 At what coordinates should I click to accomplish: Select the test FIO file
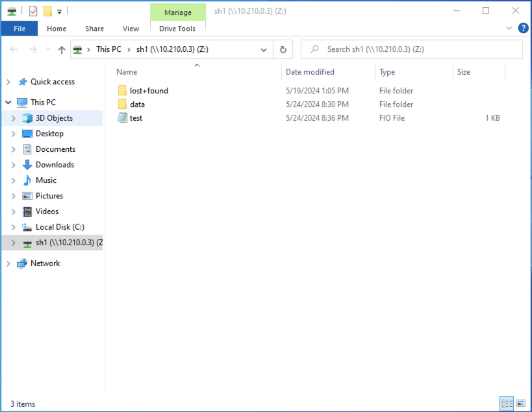(135, 117)
